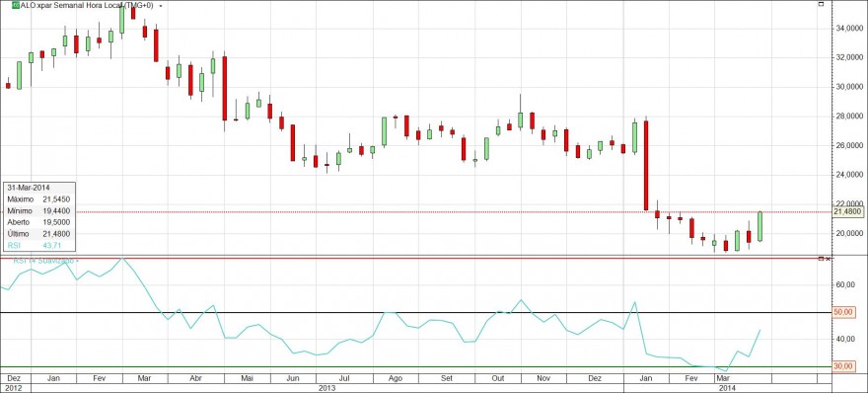Viewport: 868px width, 393px height.
Task: Expand the RSI 14 Suavizado indicator menu
Action: coord(78,261)
